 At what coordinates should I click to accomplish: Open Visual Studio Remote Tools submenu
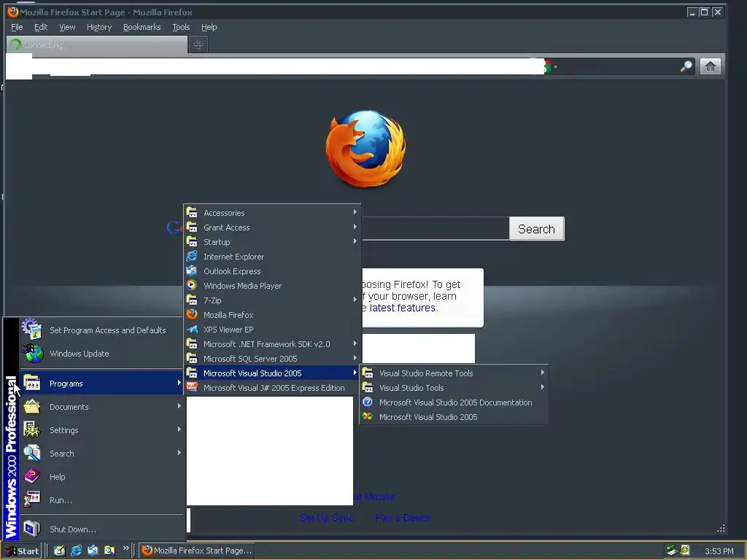pos(454,373)
